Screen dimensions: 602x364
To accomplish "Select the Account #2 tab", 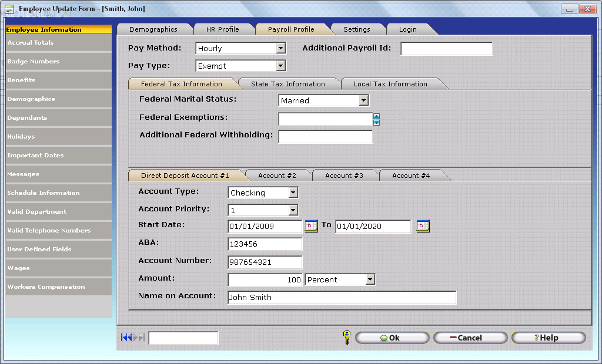I will 277,176.
